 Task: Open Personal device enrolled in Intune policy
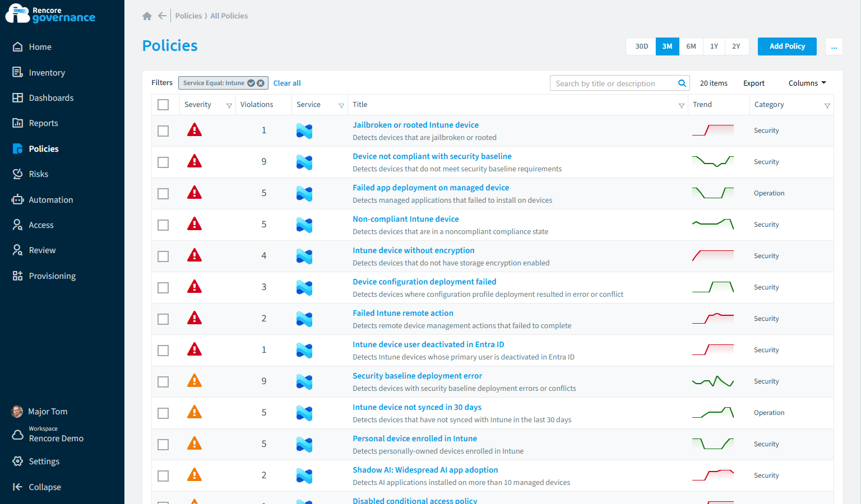(415, 438)
